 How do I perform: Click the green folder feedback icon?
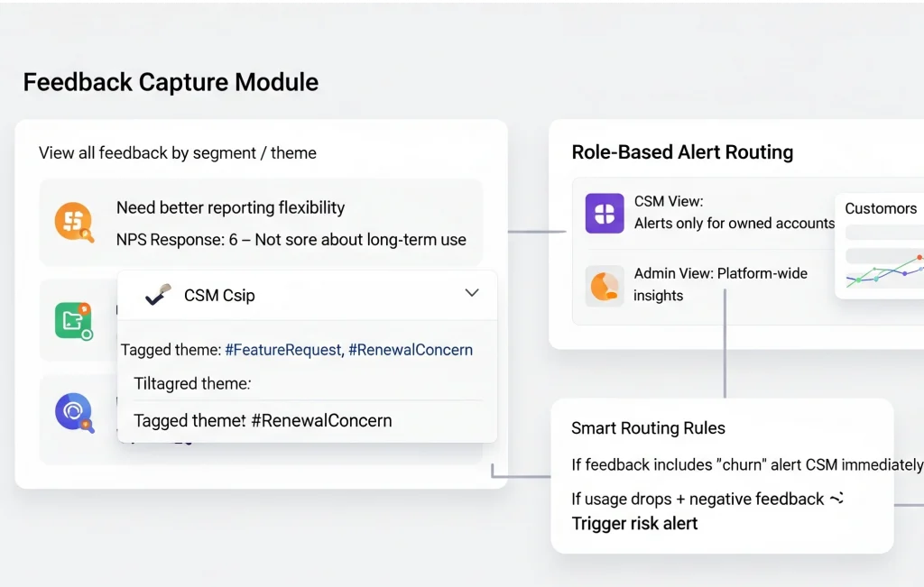tap(73, 321)
